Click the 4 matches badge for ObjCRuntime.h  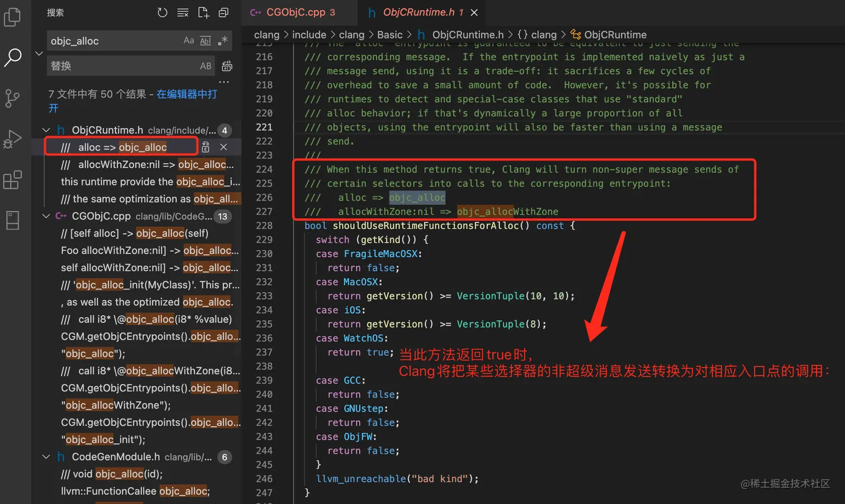point(225,130)
